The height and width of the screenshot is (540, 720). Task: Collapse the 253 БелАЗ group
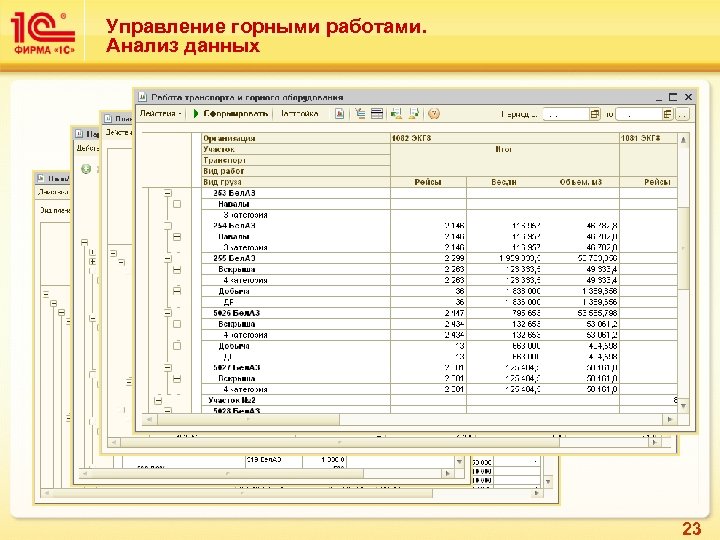tap(168, 193)
